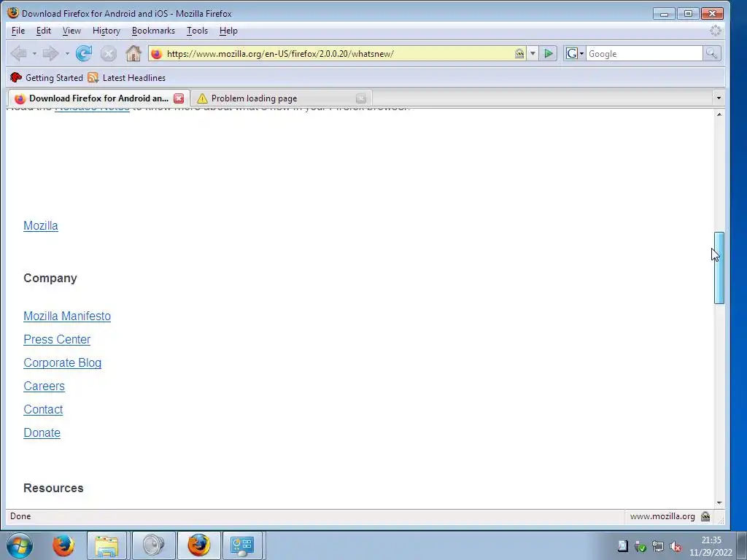
Task: Click the scrollbar down arrow
Action: point(719,503)
